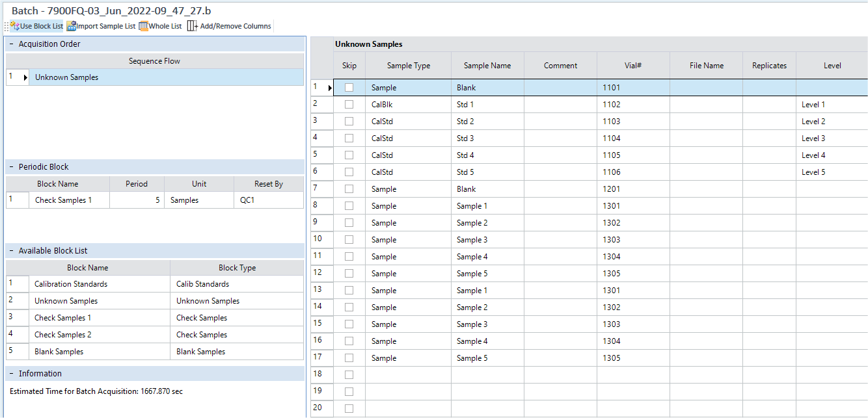Click the Reset By cell QC1
The width and height of the screenshot is (868, 418).
click(x=269, y=200)
